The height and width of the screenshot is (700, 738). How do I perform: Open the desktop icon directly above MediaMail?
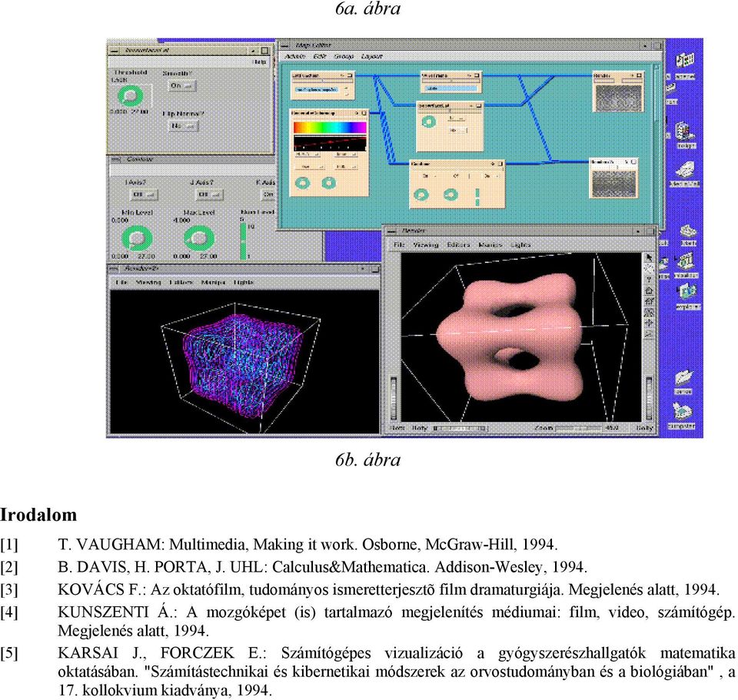click(x=685, y=135)
